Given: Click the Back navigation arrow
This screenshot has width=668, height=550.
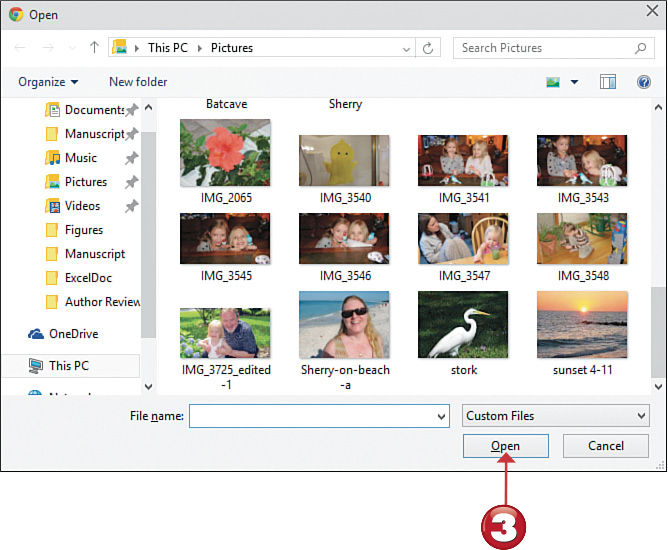Looking at the screenshot, I should coord(20,48).
